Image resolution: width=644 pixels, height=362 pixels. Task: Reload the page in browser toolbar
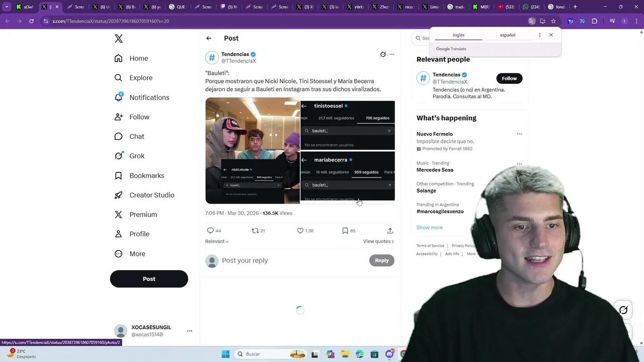pos(31,21)
